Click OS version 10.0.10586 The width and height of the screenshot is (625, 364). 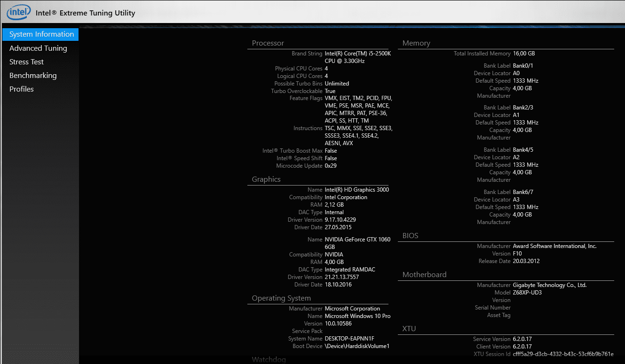[338, 324]
